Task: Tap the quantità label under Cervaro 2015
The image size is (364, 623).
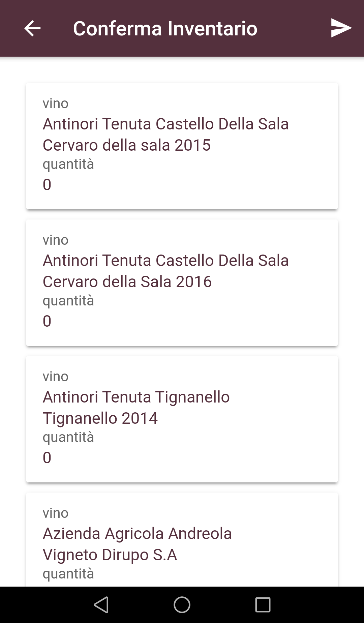Action: pos(68,165)
